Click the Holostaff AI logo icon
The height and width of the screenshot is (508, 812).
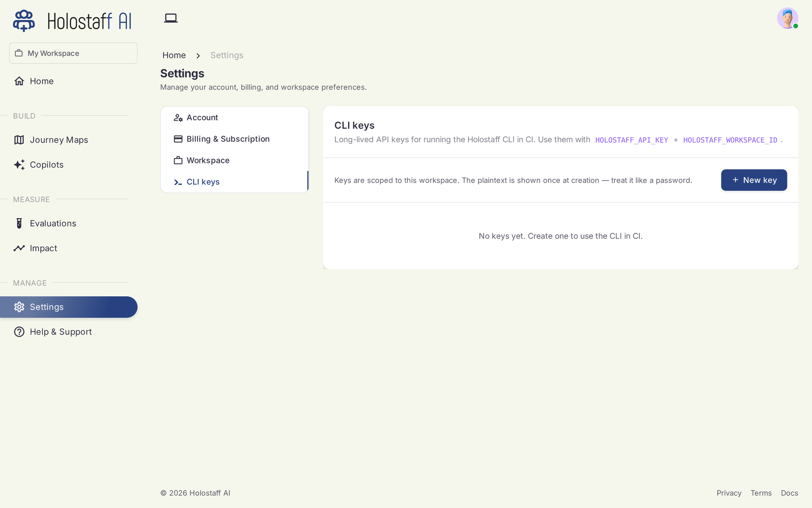point(24,21)
